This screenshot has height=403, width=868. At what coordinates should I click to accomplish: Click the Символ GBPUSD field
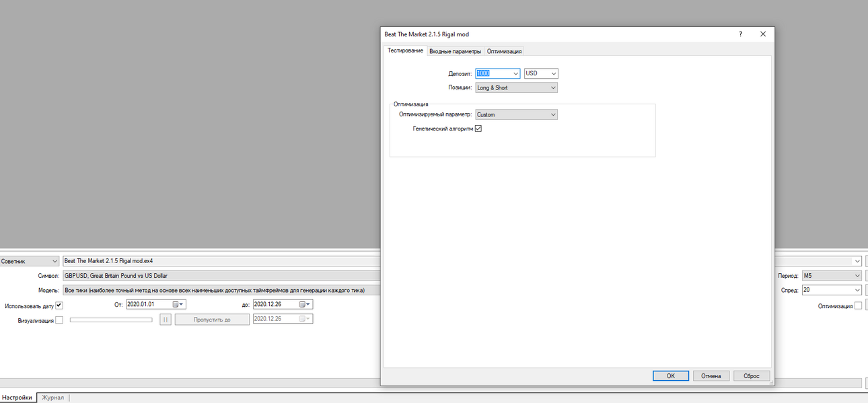click(221, 276)
